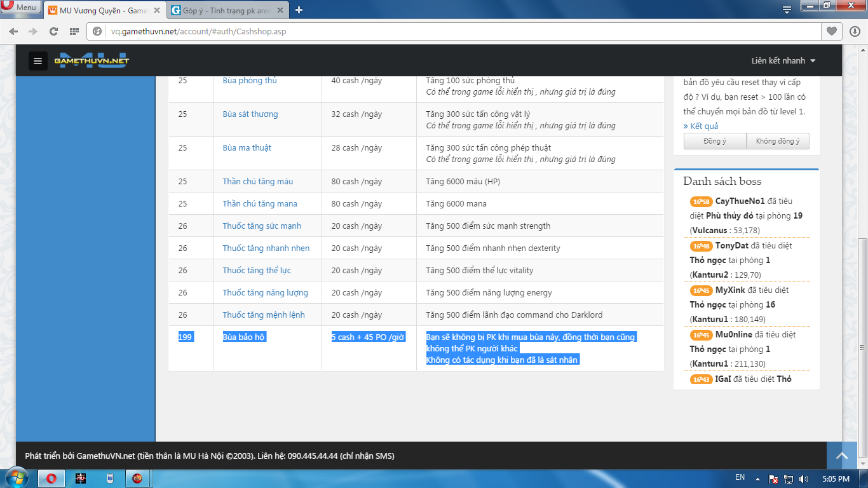
Task: Toggle the hamburger sidebar menu
Action: point(38,61)
